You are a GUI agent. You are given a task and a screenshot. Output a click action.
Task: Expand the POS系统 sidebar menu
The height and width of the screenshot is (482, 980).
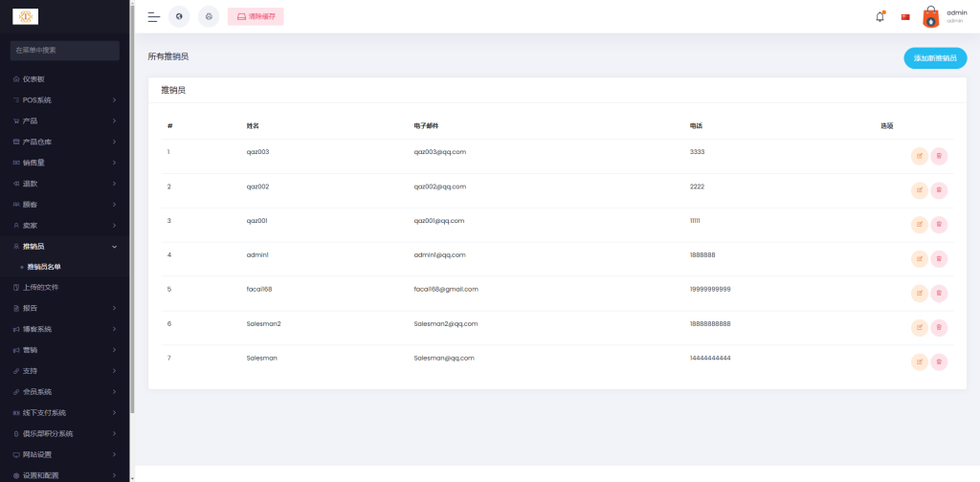click(x=64, y=99)
